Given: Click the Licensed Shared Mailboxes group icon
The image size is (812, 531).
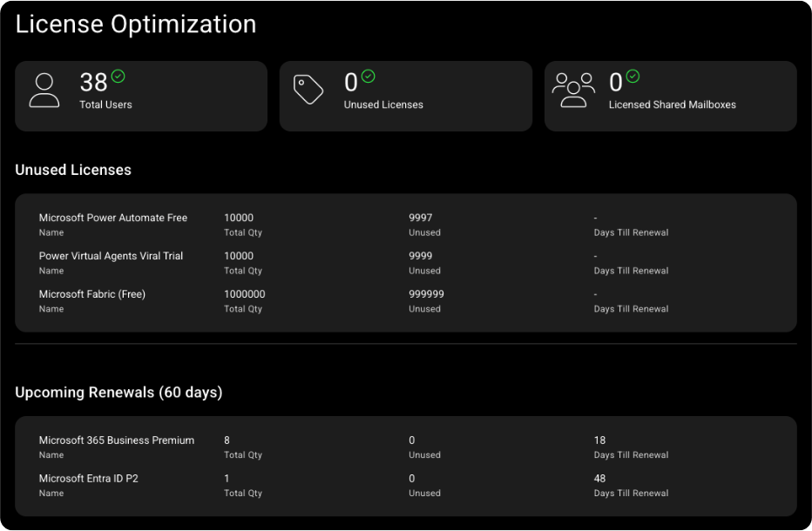Looking at the screenshot, I should click(x=573, y=90).
